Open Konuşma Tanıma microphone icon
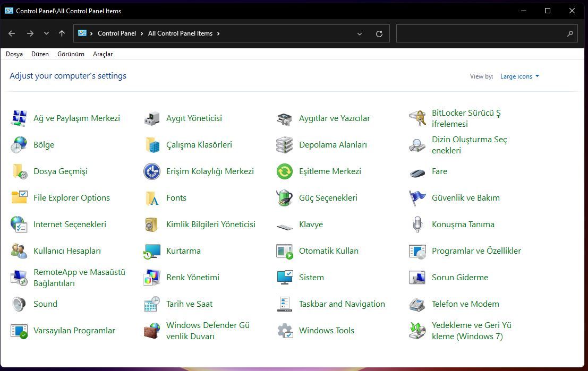 [417, 225]
